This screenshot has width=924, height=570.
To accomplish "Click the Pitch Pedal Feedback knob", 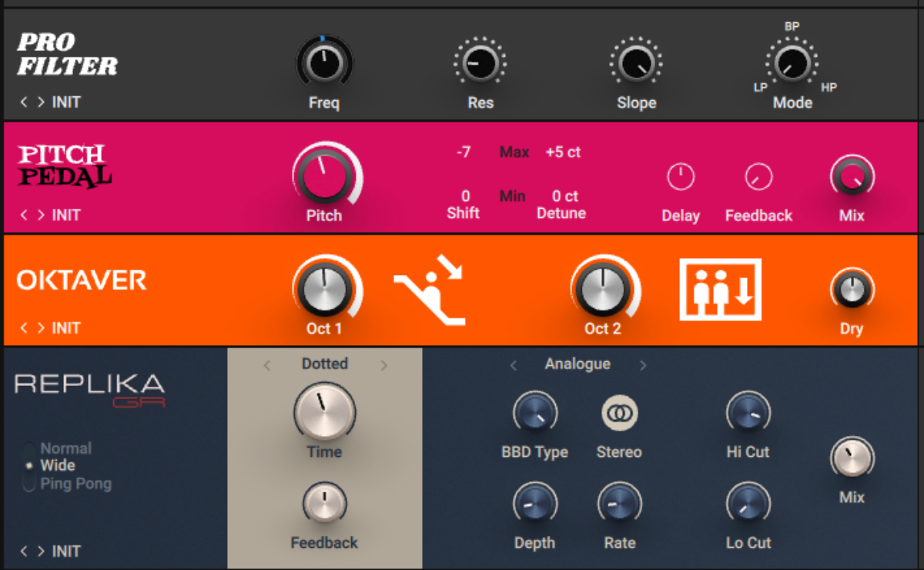I will click(758, 178).
